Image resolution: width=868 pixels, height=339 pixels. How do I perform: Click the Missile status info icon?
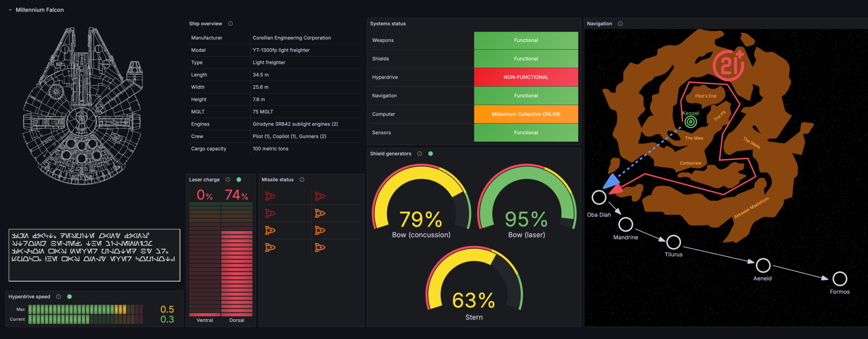click(x=302, y=180)
